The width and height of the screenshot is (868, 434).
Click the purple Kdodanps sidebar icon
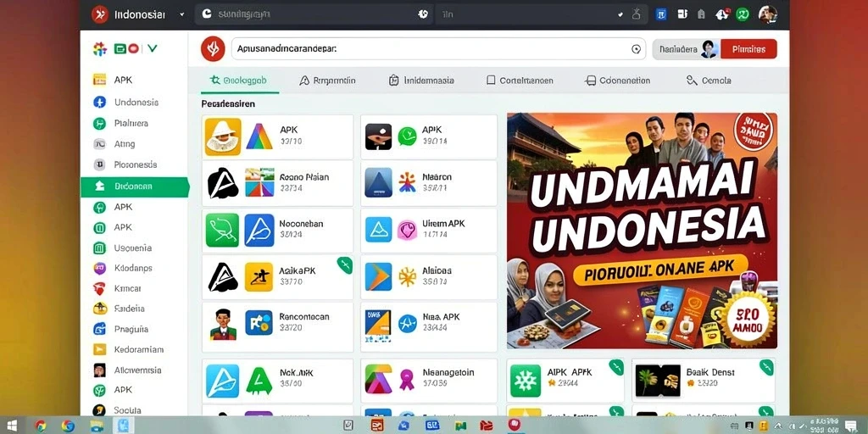99,268
